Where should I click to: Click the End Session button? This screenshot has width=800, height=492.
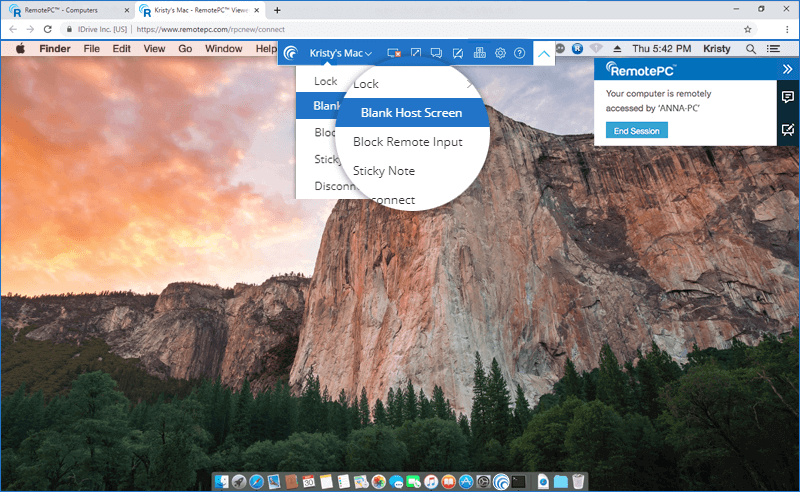[x=637, y=131]
